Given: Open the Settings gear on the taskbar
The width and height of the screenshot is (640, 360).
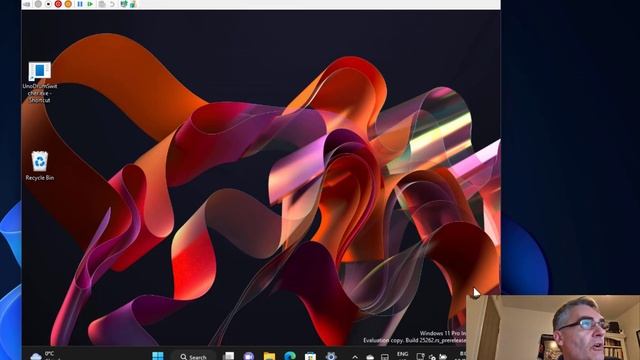Looking at the screenshot, I should click(x=331, y=356).
